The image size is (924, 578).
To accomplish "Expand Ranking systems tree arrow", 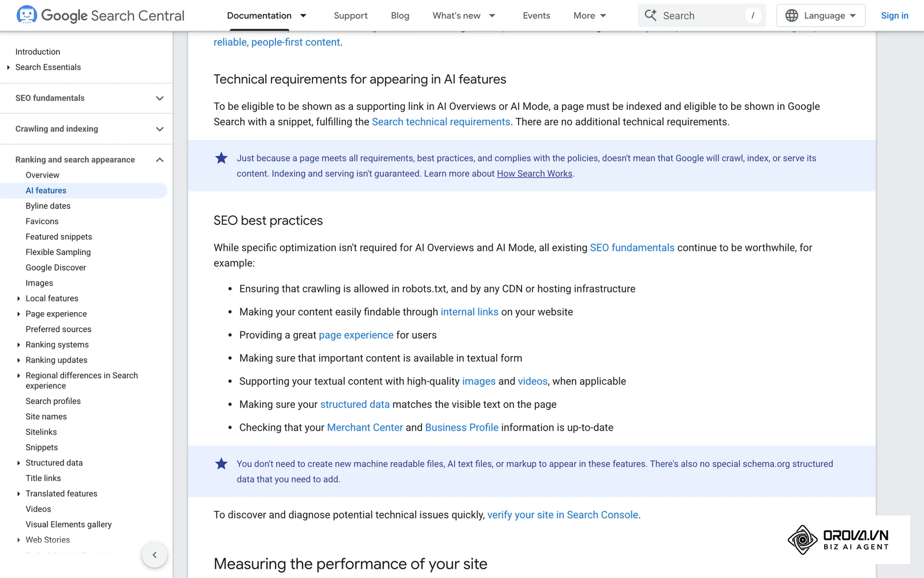I will tap(18, 345).
